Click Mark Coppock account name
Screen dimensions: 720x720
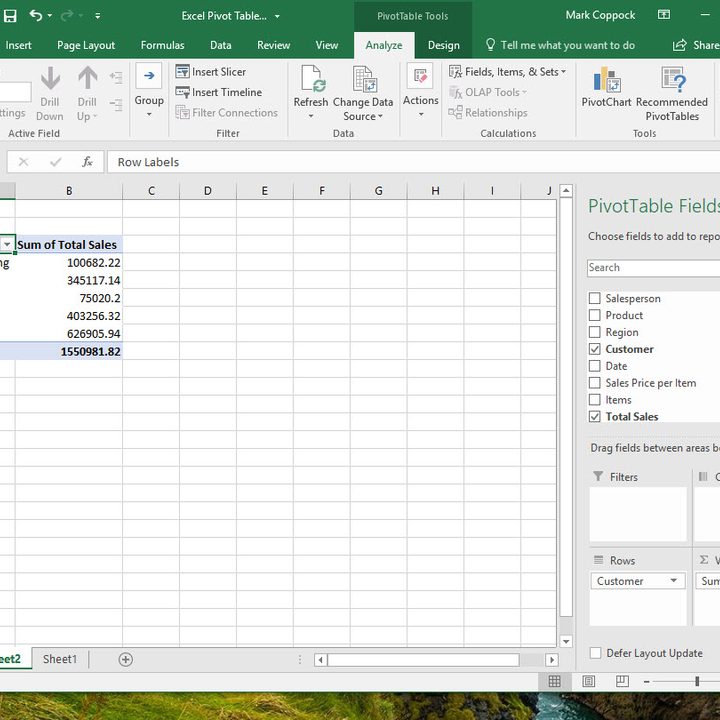click(x=600, y=15)
